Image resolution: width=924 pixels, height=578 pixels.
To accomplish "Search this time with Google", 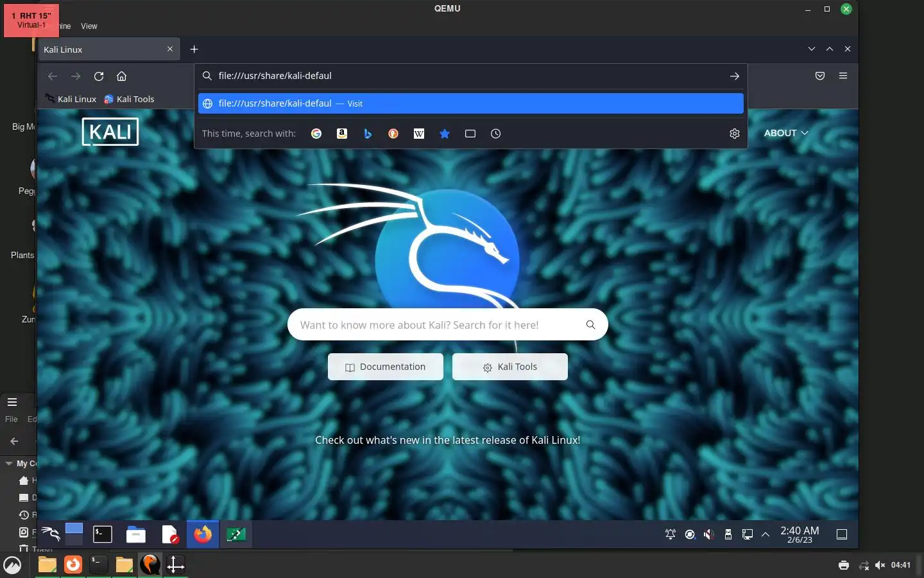I will (316, 134).
